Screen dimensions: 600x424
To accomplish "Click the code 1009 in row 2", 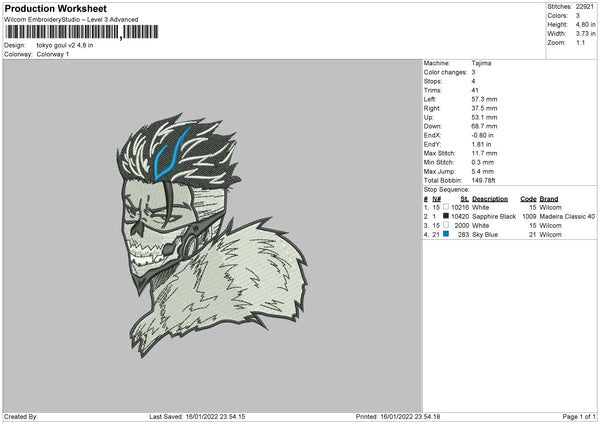I will (x=529, y=217).
